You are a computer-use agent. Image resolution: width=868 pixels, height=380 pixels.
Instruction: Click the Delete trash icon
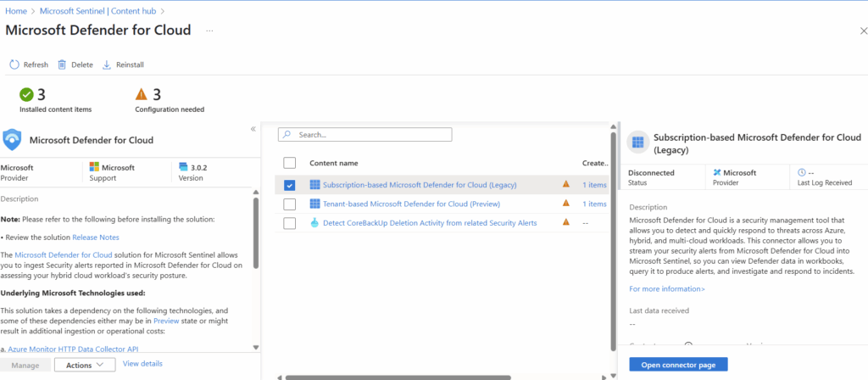[62, 64]
